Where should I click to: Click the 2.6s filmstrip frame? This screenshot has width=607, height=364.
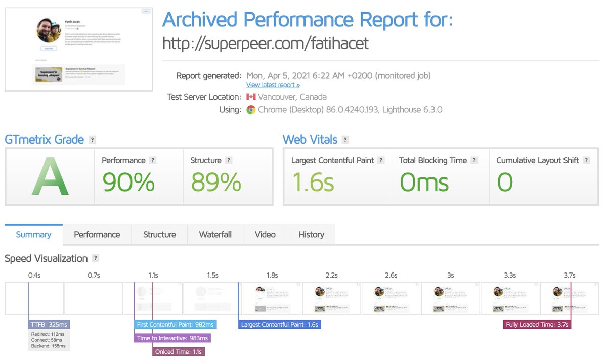click(391, 298)
